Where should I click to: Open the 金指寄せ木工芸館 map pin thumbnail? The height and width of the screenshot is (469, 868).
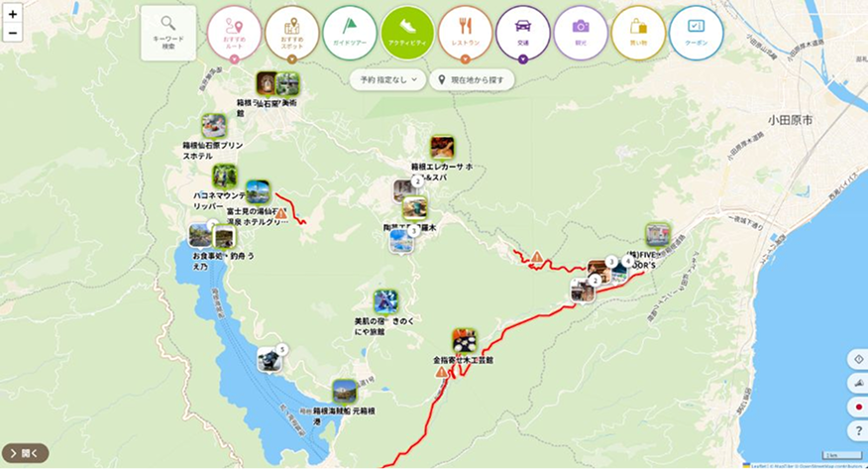[464, 341]
